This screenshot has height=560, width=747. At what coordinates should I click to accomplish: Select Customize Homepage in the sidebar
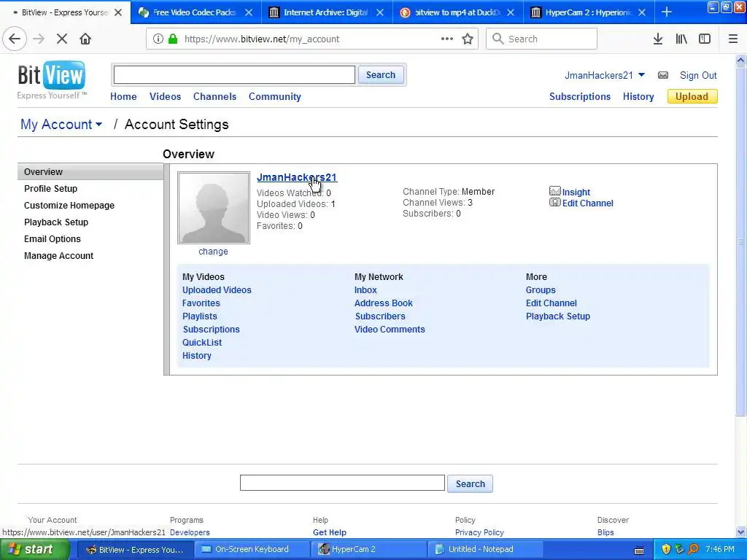[x=69, y=205]
